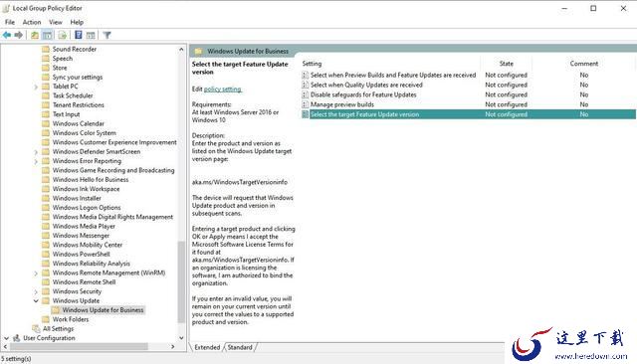Select the Windows Installer folder
Screen dimensions: 637x364
tap(77, 199)
